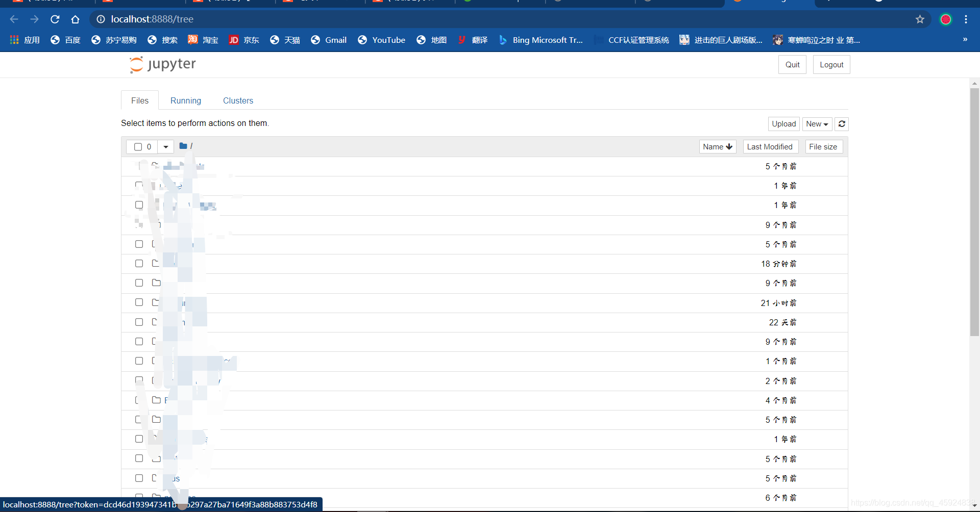Viewport: 980px width, 512px height.
Task: Open the CCF认证管理系统 bookmark
Action: (x=631, y=40)
